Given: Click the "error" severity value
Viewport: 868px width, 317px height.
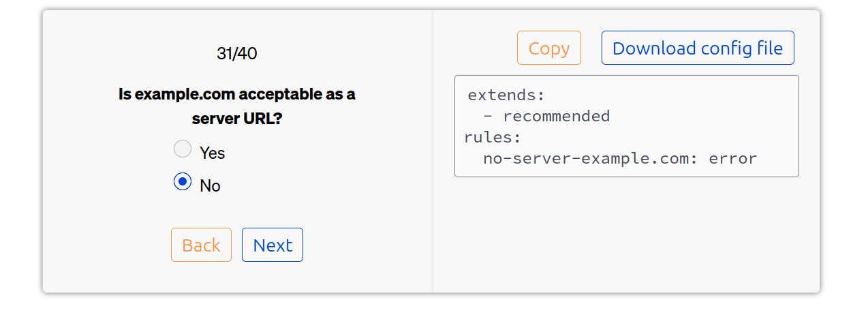Looking at the screenshot, I should click(732, 158).
